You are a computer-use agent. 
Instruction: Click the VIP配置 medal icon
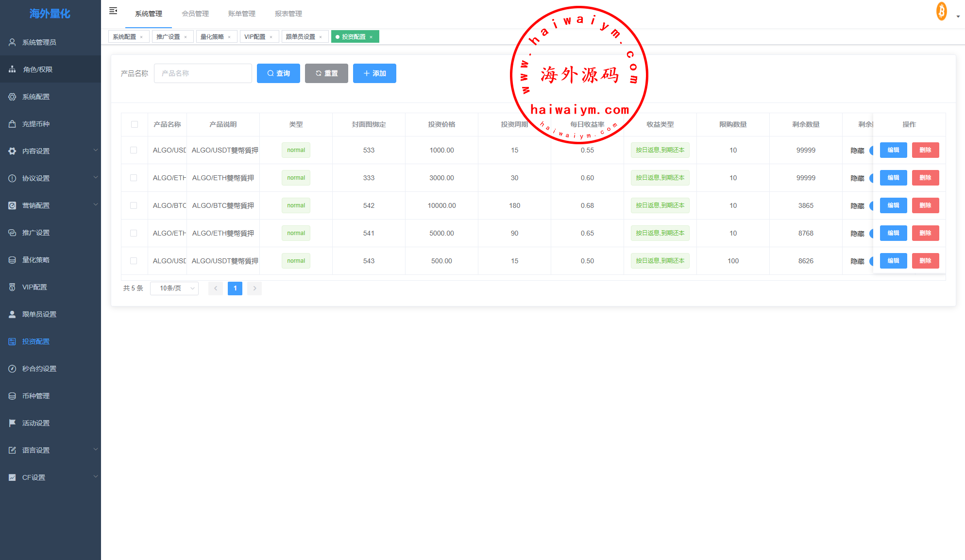[x=12, y=287]
